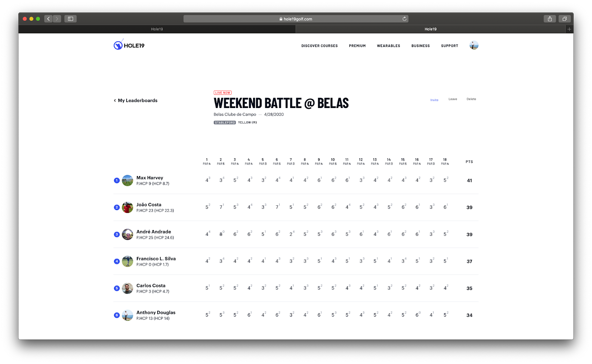Image resolution: width=592 pixels, height=364 pixels.
Task: Click Leave to exit leaderboard
Action: click(x=453, y=99)
